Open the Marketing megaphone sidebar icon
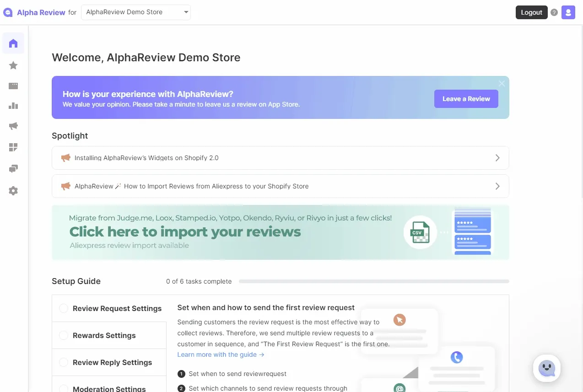The width and height of the screenshot is (583, 392). [x=13, y=126]
